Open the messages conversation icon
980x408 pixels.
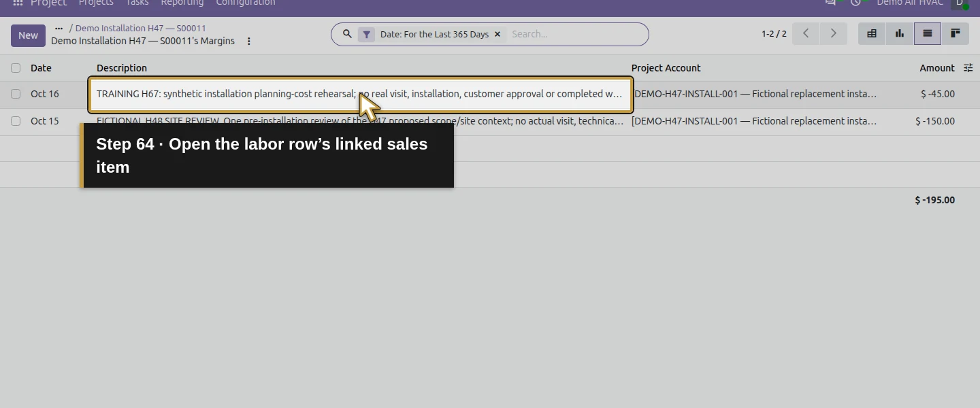[x=830, y=3]
